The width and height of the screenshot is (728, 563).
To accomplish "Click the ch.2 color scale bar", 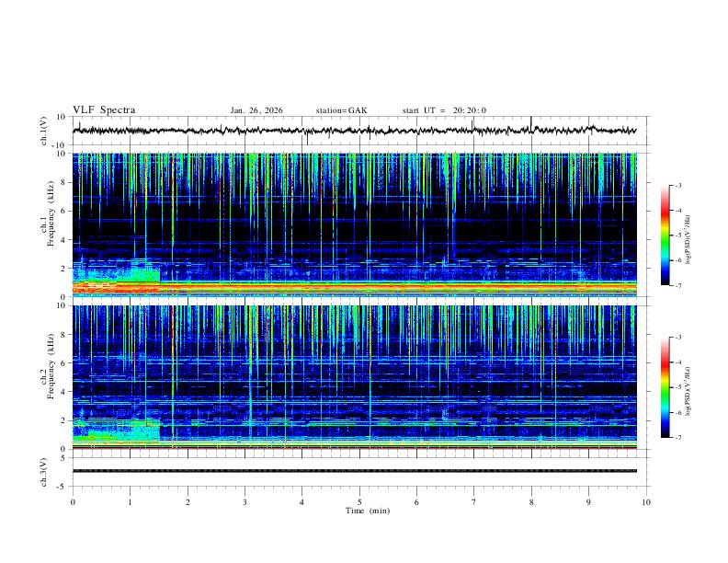I will click(x=665, y=387).
